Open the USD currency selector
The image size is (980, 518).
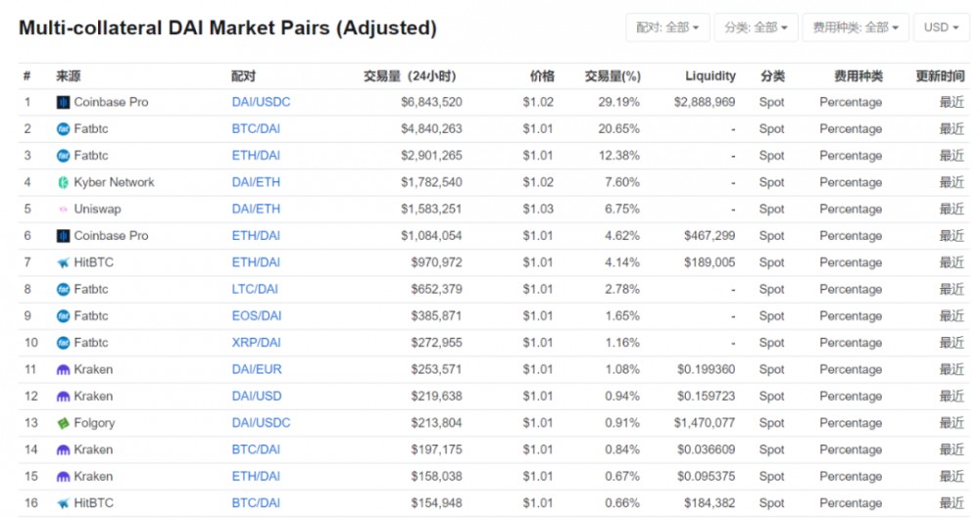[x=942, y=27]
